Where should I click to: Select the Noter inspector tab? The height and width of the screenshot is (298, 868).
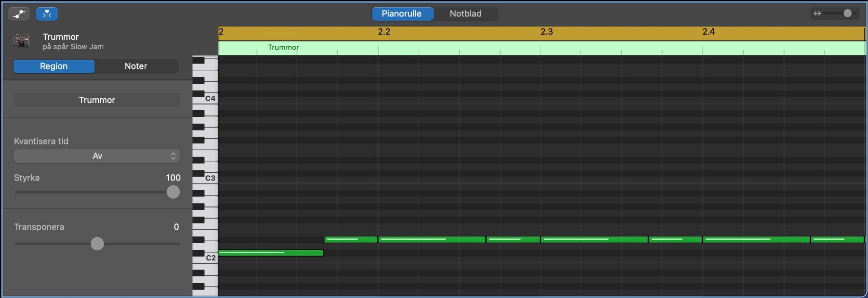[x=136, y=66]
